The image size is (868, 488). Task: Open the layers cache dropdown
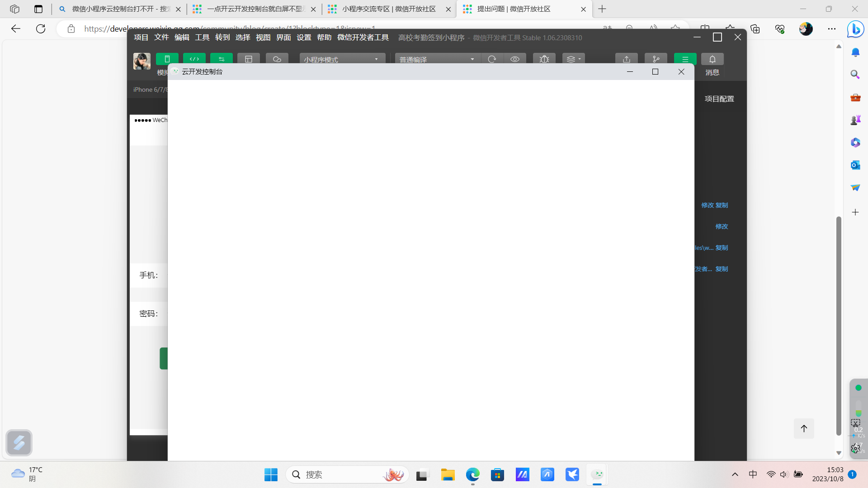click(573, 59)
